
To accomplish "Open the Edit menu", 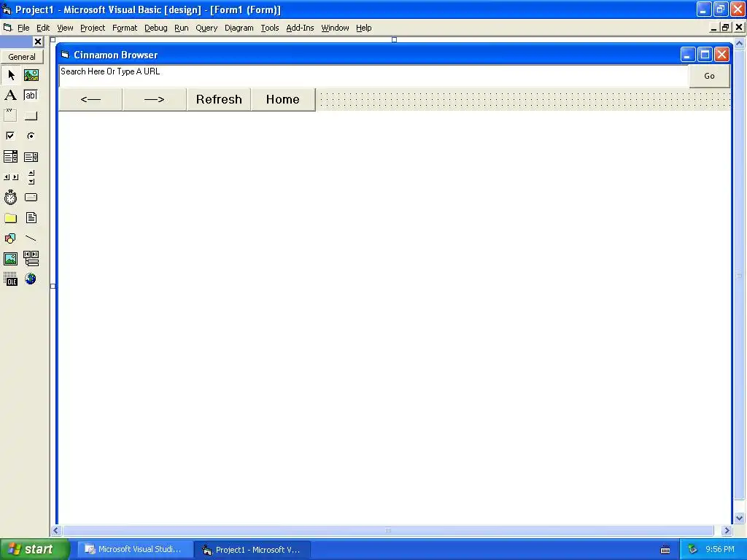I will pyautogui.click(x=43, y=28).
